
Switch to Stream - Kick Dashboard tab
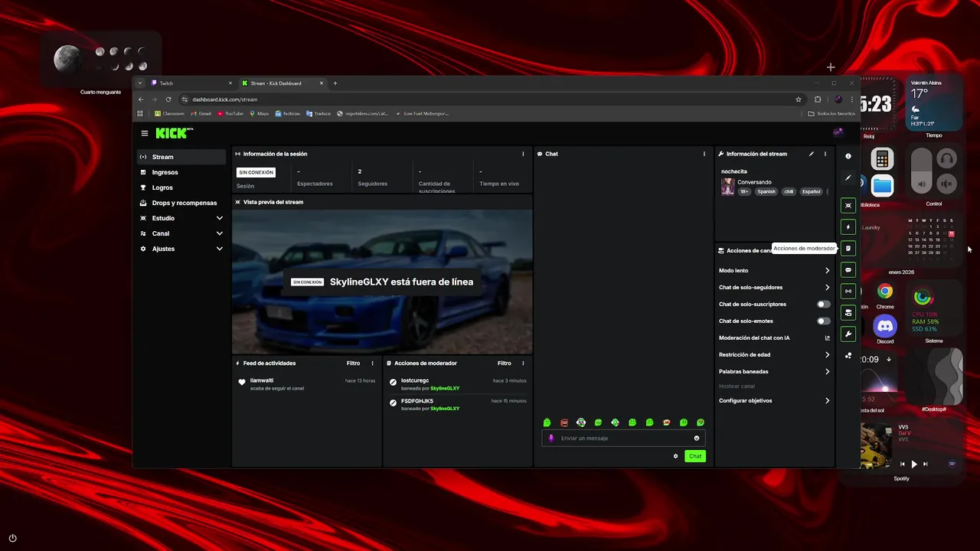pyautogui.click(x=282, y=83)
